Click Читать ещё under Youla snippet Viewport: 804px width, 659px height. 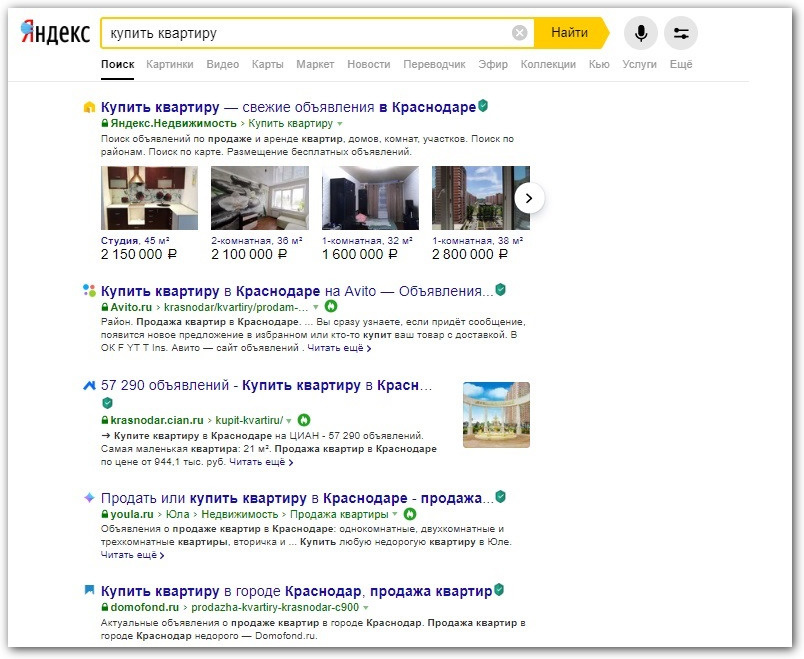132,555
